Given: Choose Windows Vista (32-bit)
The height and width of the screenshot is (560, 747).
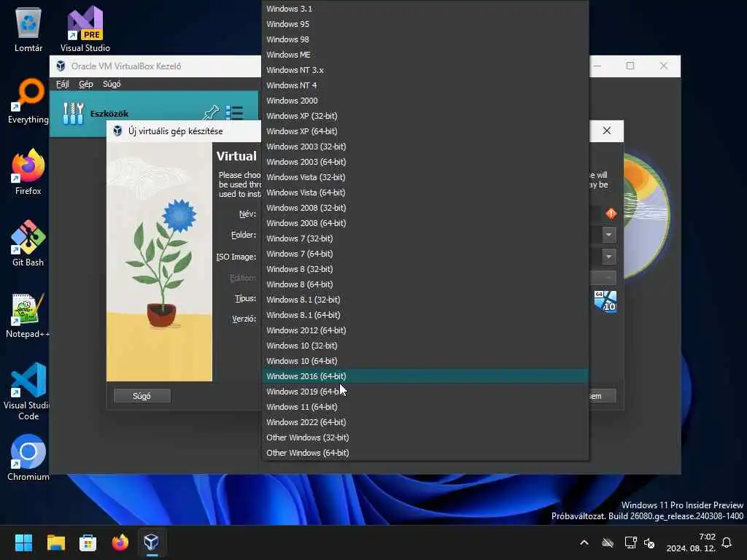Looking at the screenshot, I should coord(425,177).
